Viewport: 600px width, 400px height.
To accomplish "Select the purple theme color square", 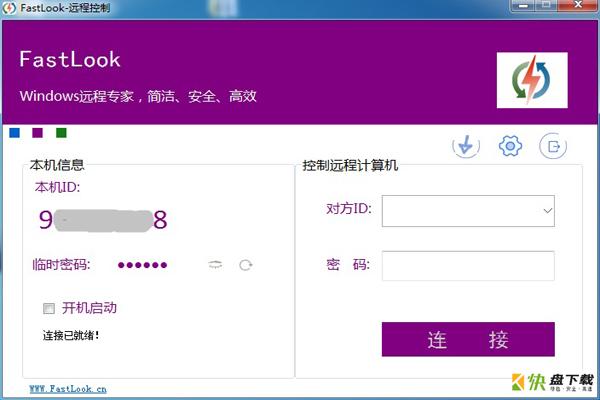I will tap(38, 133).
